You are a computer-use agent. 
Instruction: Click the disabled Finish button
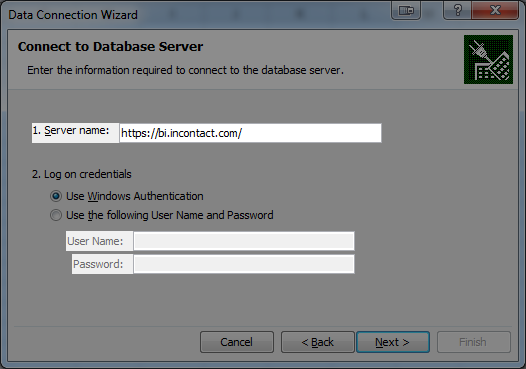474,342
